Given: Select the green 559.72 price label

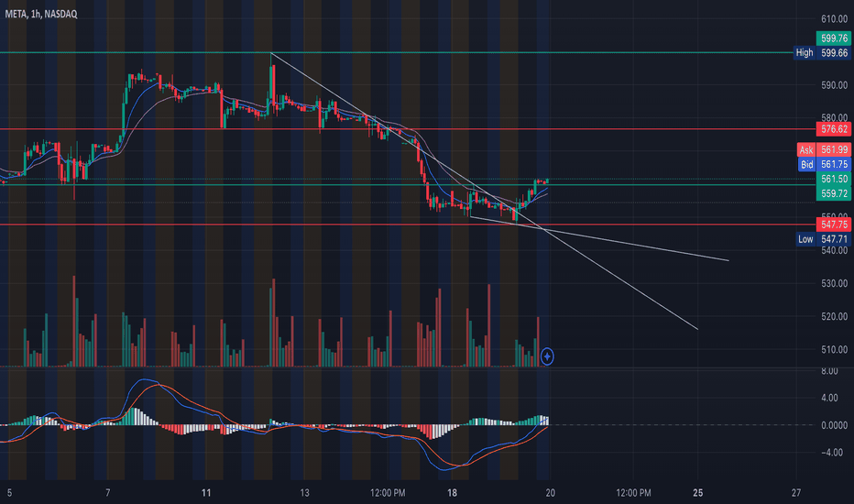Looking at the screenshot, I should click(x=834, y=193).
